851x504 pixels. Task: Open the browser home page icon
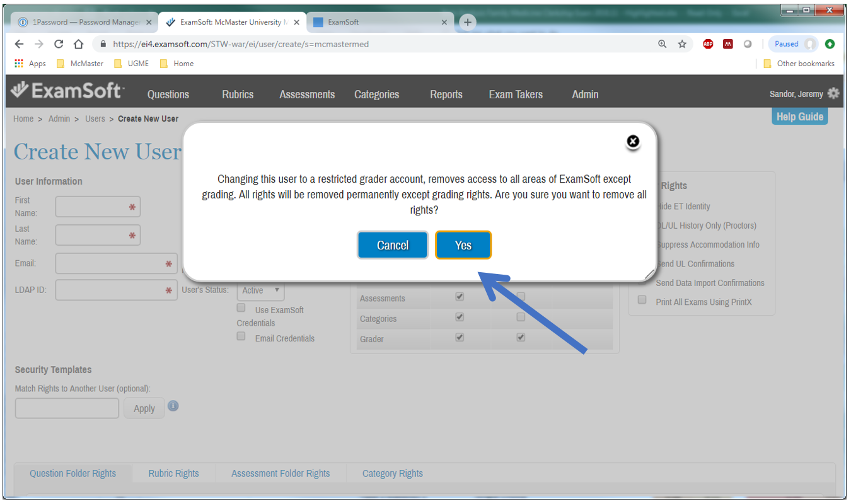[x=79, y=44]
